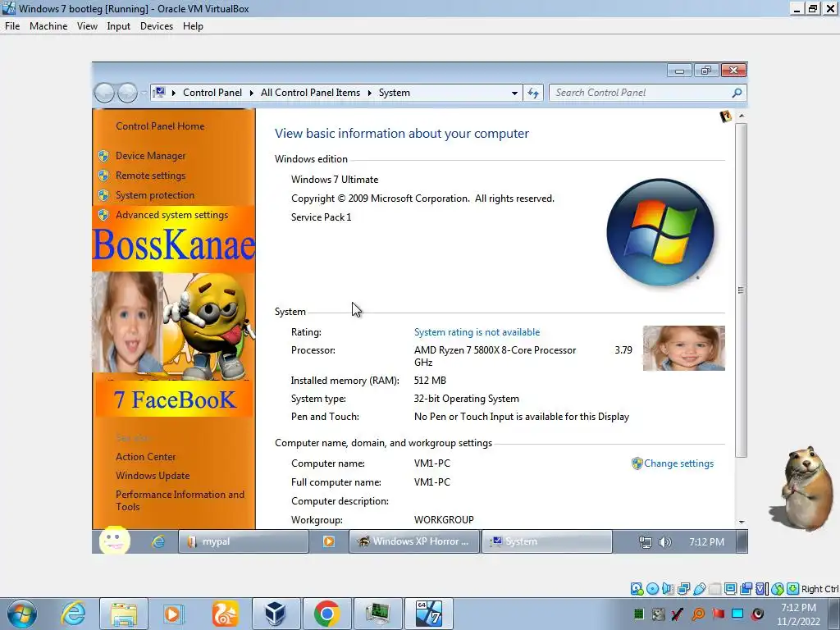Expand the arrow before the Control Panel breadcrumb
Viewport: 840px width, 630px height.
(x=174, y=93)
